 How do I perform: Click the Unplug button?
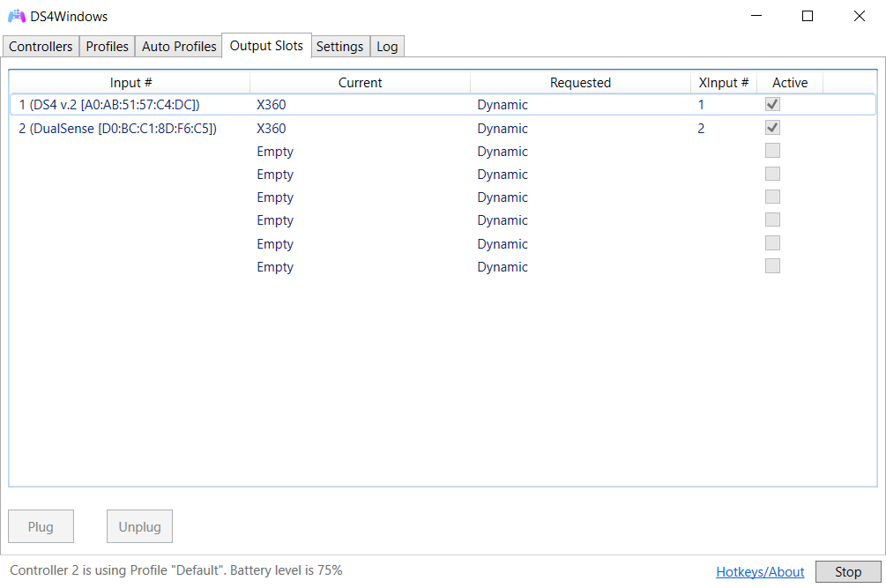[139, 526]
